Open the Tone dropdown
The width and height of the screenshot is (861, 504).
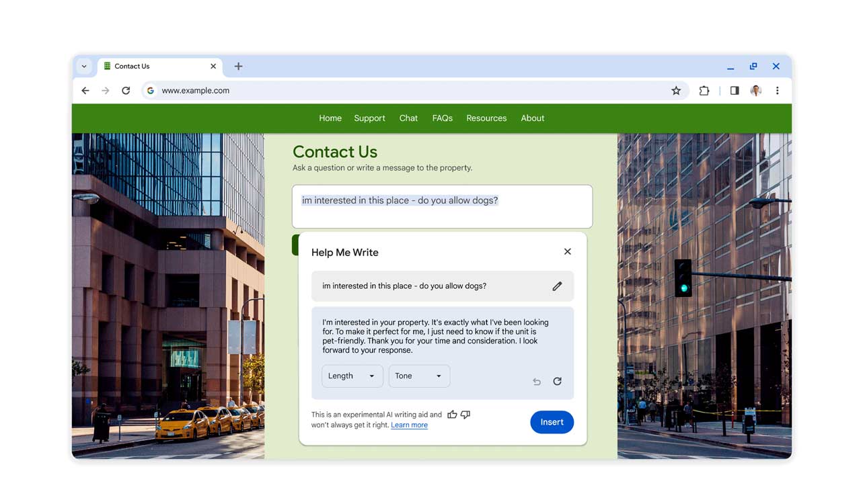[418, 376]
